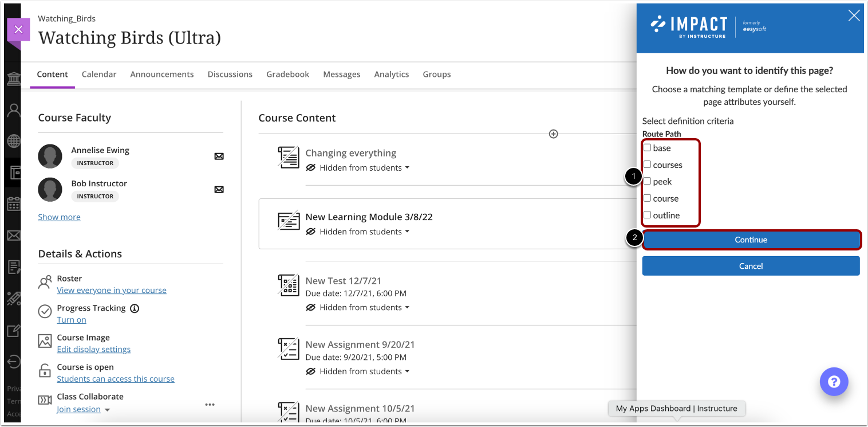Click Turn on for Progress Tracking
Image resolution: width=868 pixels, height=427 pixels.
coord(71,319)
